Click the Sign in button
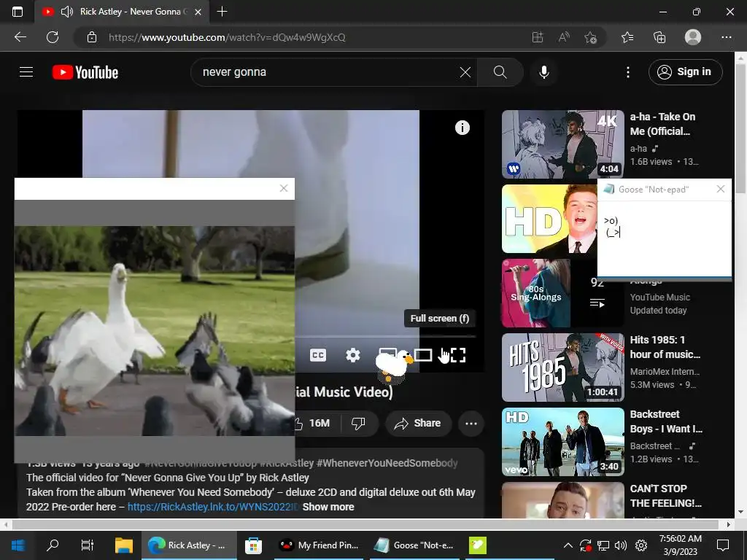747x560 pixels. point(685,72)
